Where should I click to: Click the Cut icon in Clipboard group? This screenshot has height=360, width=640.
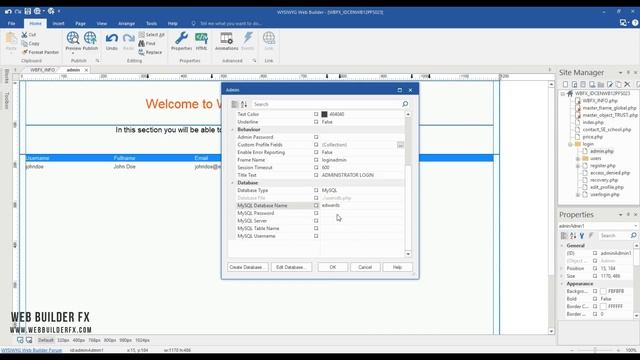tap(25, 35)
